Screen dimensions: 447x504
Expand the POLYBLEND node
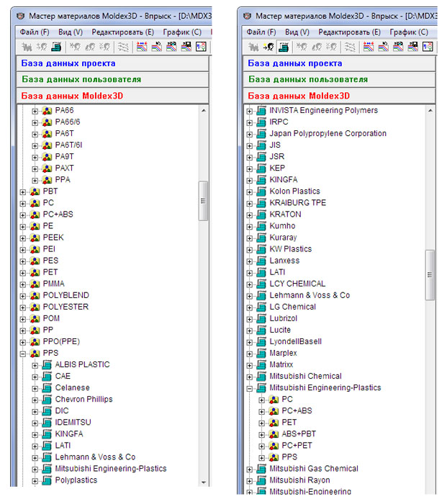tap(23, 296)
